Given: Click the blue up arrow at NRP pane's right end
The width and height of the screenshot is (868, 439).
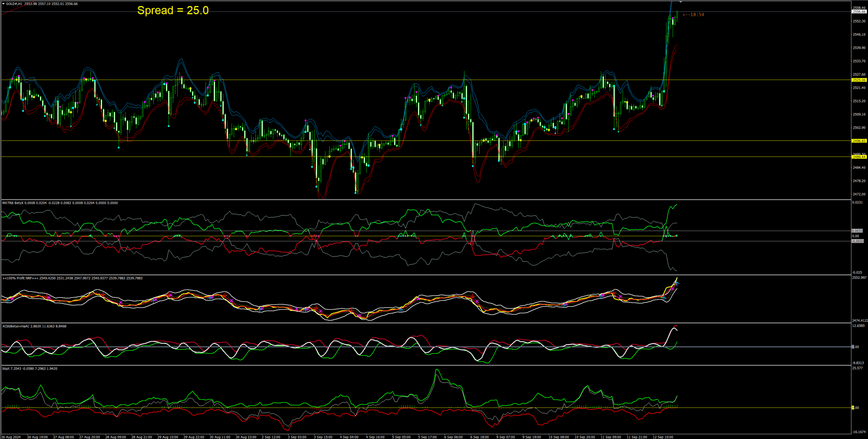Looking at the screenshot, I should (x=677, y=283).
